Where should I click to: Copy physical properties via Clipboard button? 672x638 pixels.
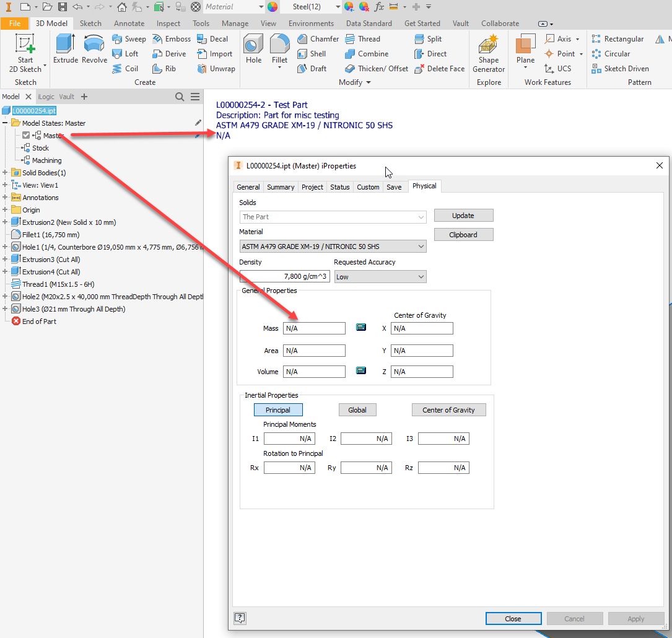(463, 234)
